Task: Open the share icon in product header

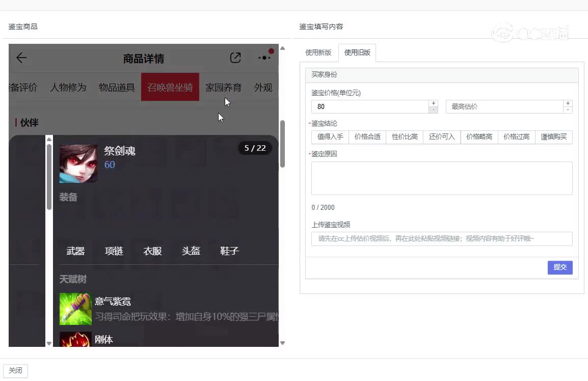Action: 235,58
